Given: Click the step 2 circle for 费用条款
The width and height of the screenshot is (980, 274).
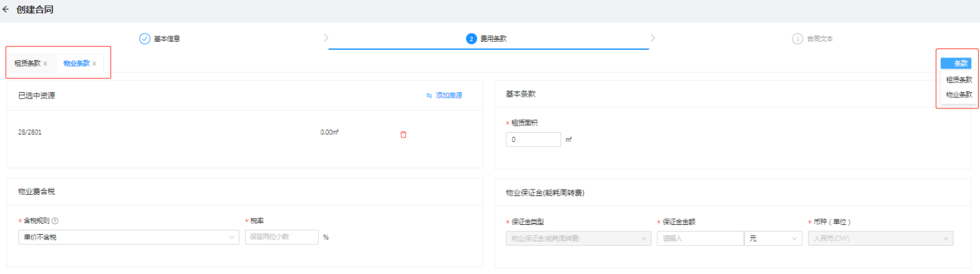Looking at the screenshot, I should pos(471,39).
